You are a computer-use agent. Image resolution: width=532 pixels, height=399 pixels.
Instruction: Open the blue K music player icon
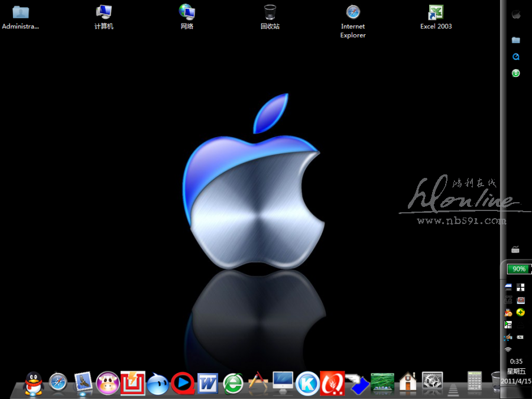pyautogui.click(x=307, y=383)
